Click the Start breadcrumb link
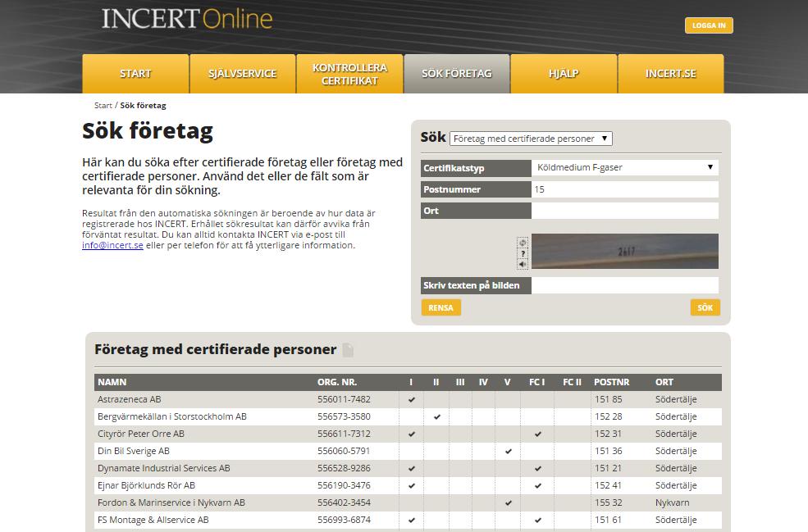This screenshot has width=808, height=532. [103, 106]
